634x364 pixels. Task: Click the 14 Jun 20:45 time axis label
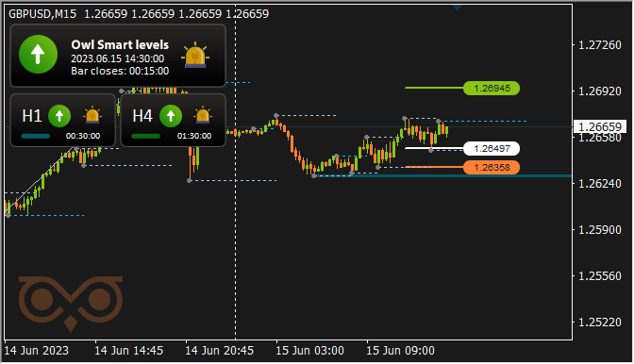tap(220, 350)
